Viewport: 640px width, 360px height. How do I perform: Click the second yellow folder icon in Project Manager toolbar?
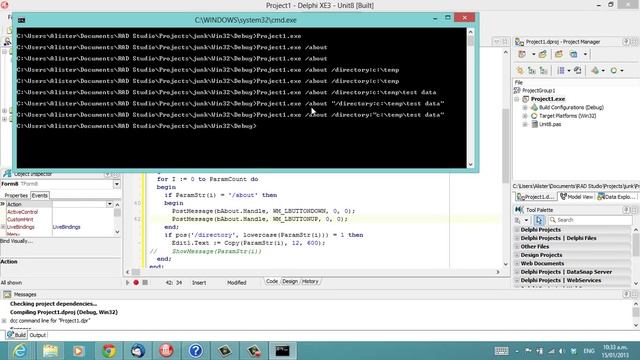[559, 54]
